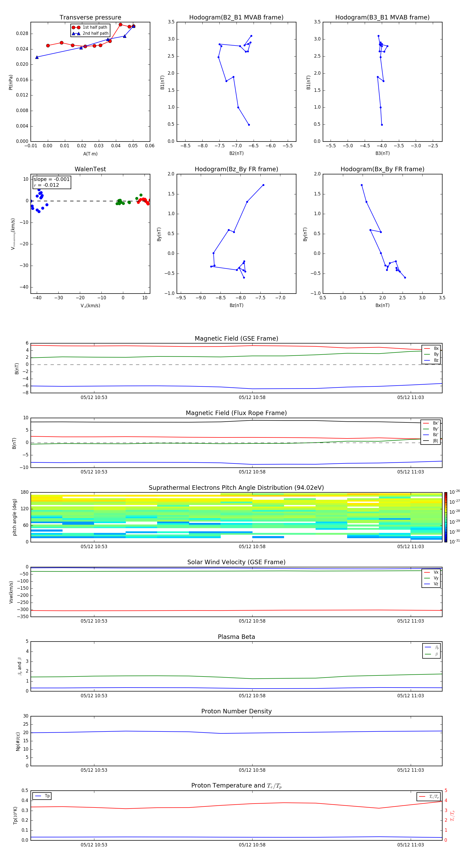Click the pitch angle colorbar
473x868 pixels.
click(x=446, y=517)
